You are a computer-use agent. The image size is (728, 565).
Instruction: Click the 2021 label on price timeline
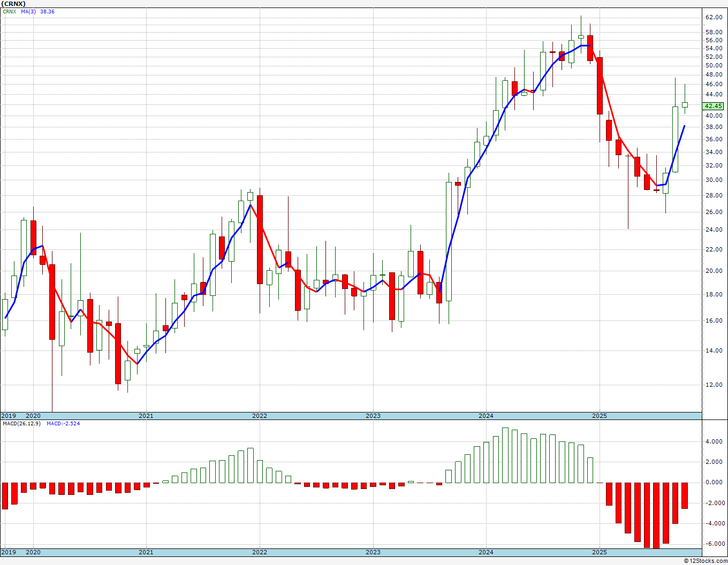click(x=146, y=416)
